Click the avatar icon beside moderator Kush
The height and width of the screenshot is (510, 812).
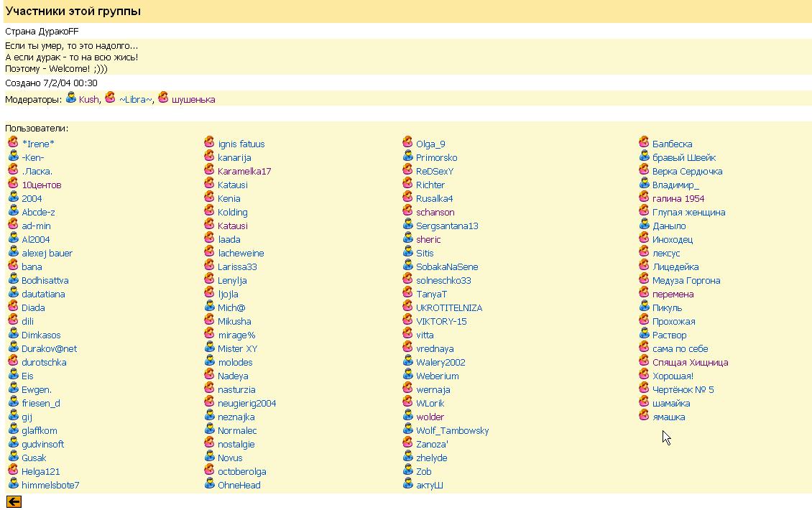click(71, 98)
